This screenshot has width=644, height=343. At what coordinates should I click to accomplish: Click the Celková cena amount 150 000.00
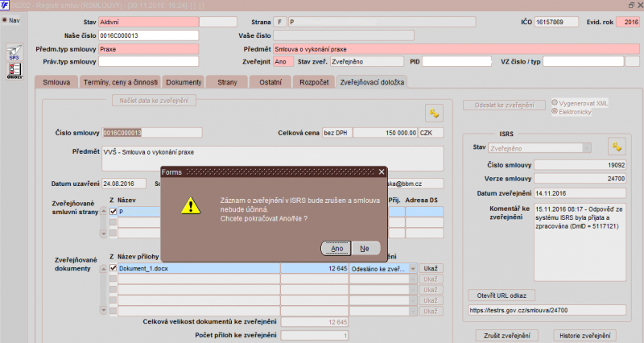[x=386, y=133]
